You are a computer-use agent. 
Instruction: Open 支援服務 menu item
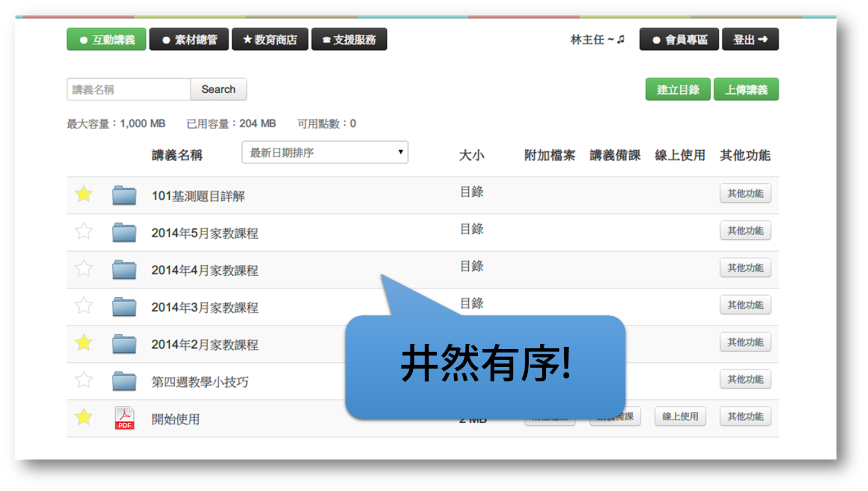tap(349, 39)
